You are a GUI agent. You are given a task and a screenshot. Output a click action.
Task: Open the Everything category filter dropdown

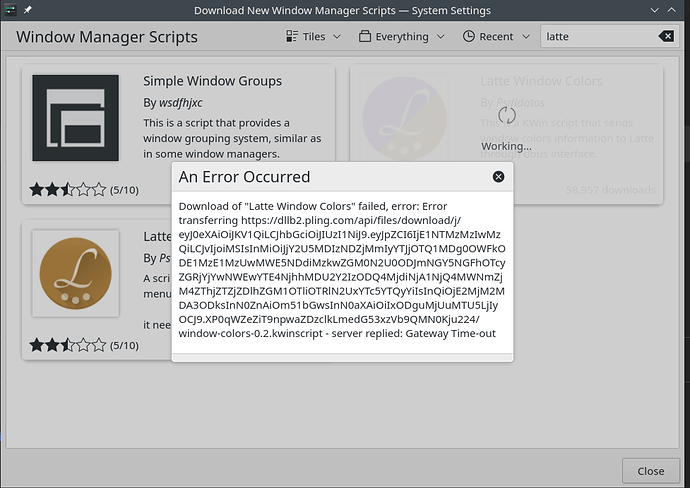(401, 37)
